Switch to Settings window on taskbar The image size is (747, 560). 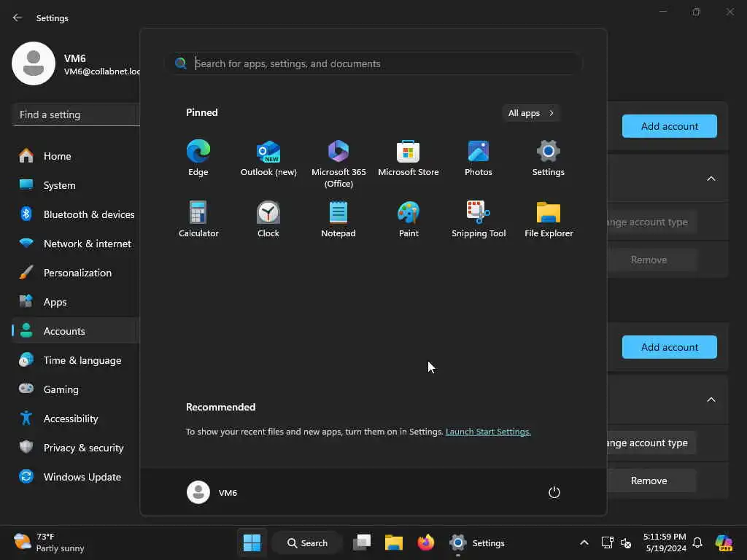tap(477, 542)
